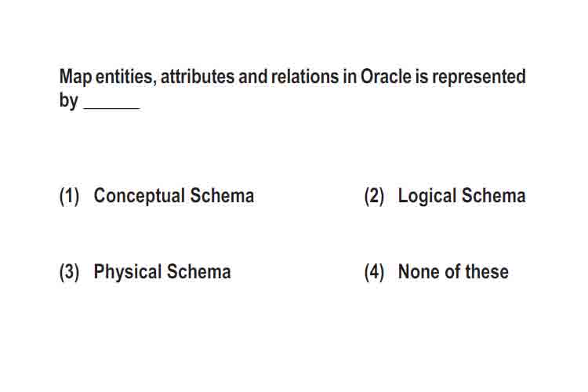Screen dimensions: 588x392
Task: Click the (1) option number marker
Action: click(69, 196)
